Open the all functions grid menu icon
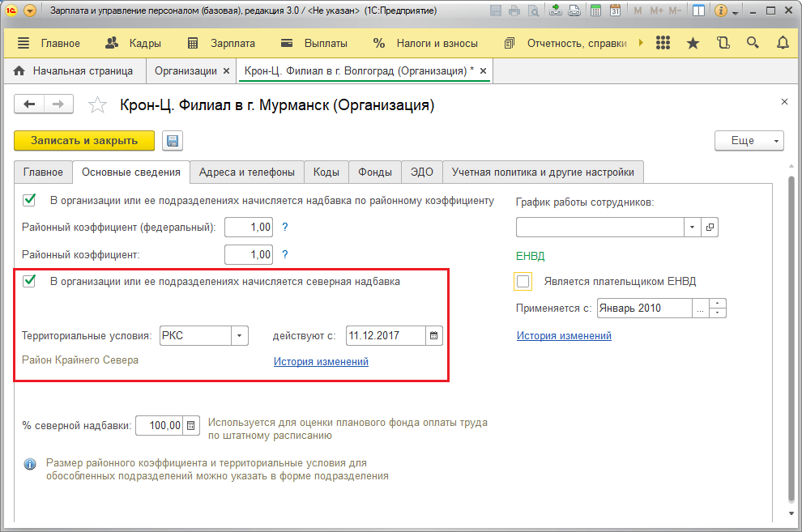 (663, 43)
